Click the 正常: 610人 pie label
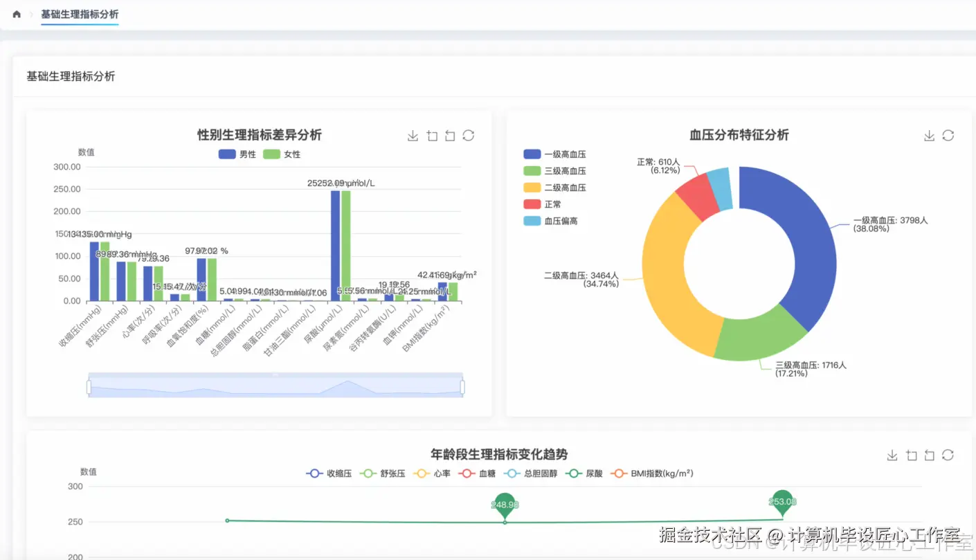The image size is (976, 560). [658, 166]
